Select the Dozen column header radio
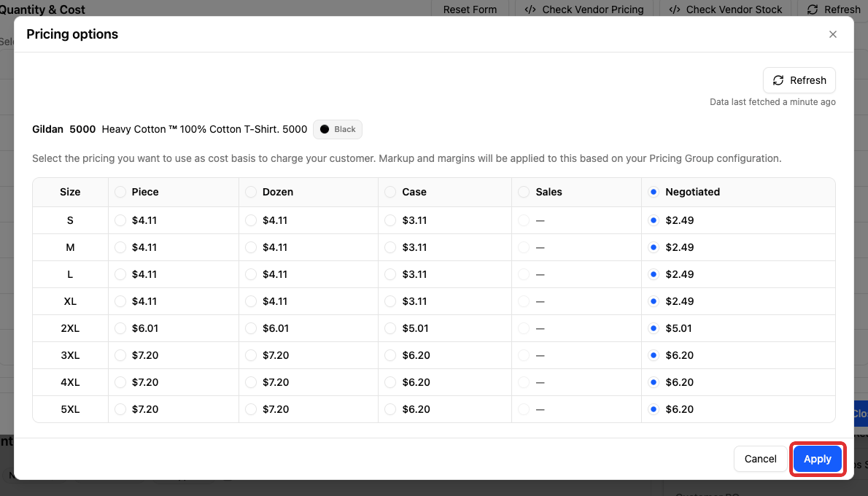Screen dimensions: 868x496 point(251,192)
